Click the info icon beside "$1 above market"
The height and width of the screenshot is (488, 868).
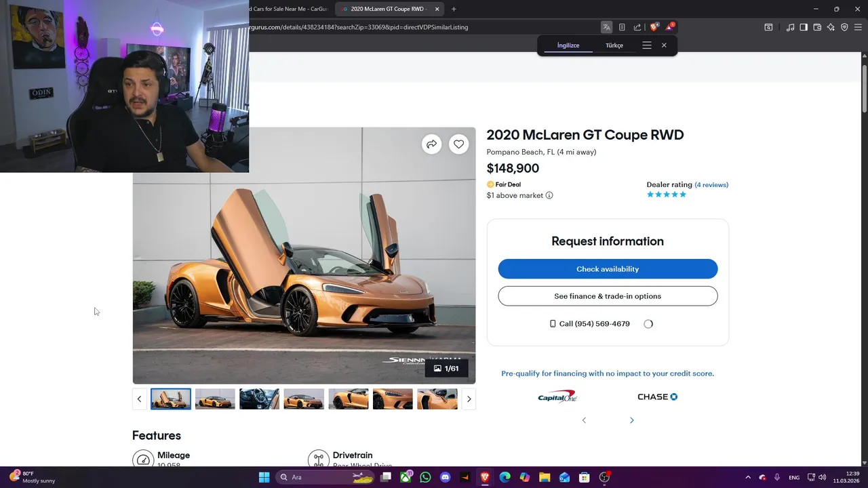click(x=549, y=195)
